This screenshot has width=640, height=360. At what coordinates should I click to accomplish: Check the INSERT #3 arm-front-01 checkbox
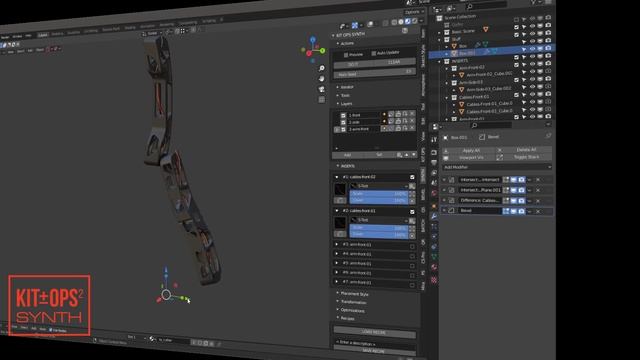click(x=412, y=246)
